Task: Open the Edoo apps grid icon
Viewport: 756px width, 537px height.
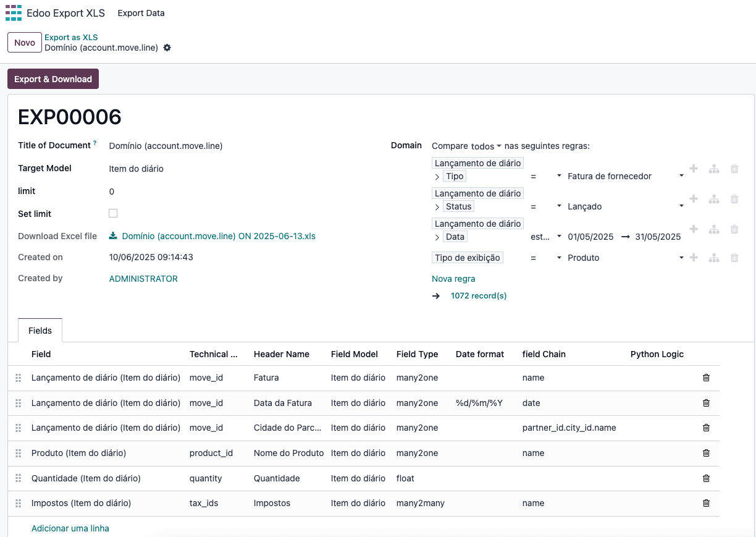Action: [x=13, y=12]
